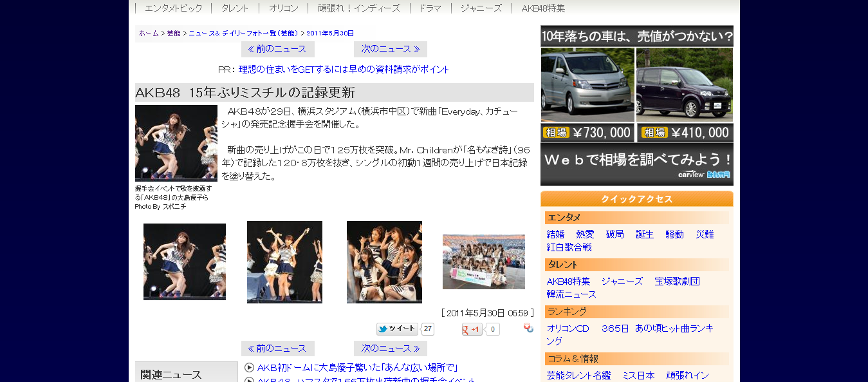Go to ホーム in the breadcrumb

(149, 33)
